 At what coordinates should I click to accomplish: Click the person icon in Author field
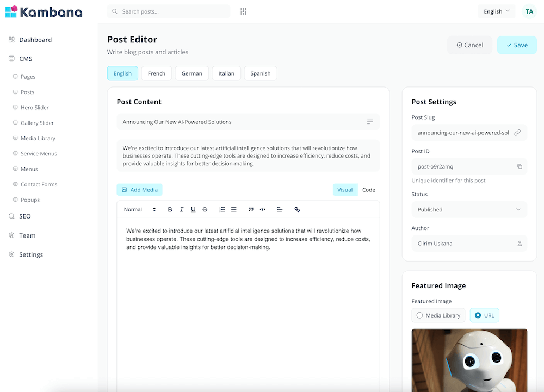520,244
